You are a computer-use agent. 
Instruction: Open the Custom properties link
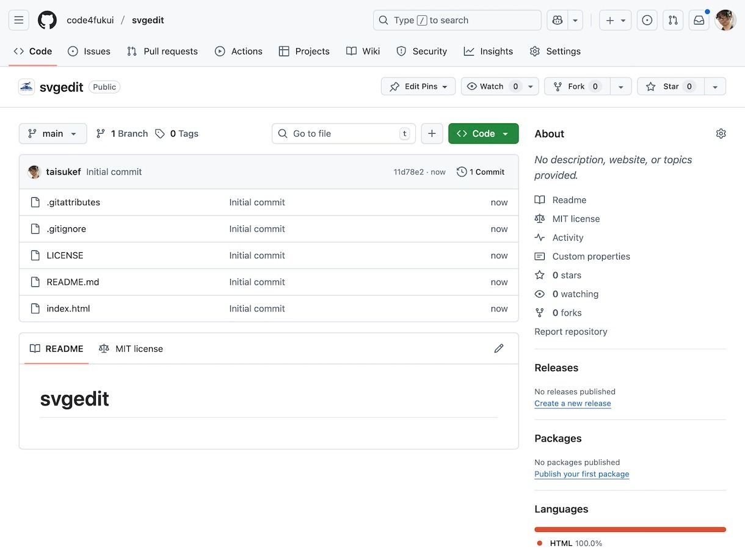(x=583, y=256)
